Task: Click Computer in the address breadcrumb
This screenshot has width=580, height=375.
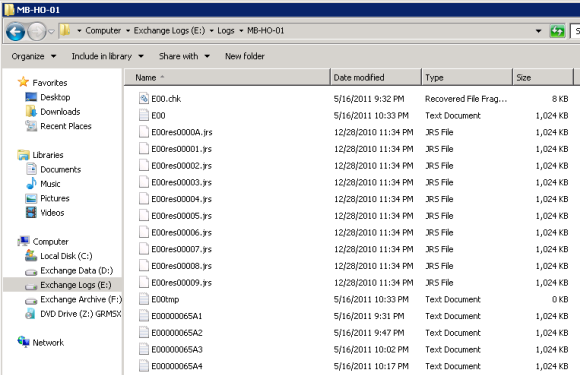Action: point(103,31)
